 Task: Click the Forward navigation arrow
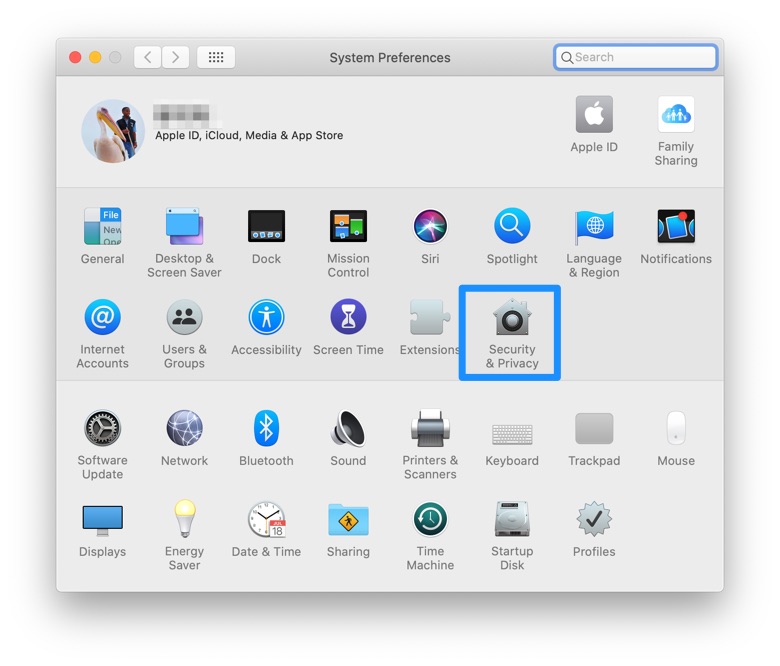click(176, 57)
